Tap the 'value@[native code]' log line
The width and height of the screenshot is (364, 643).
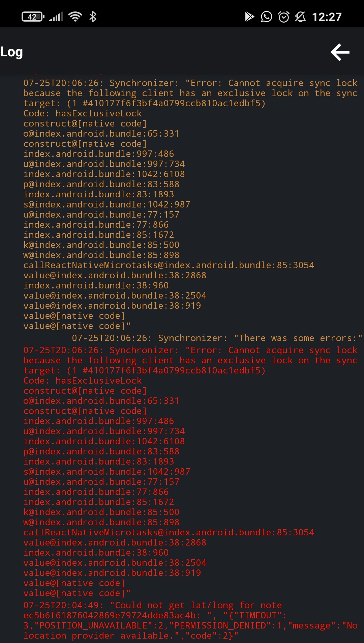pyautogui.click(x=74, y=316)
